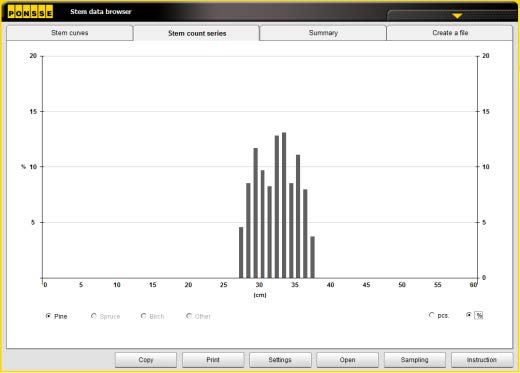Click the tallest bar in the chart
Image resolution: width=520 pixels, height=373 pixels.
tap(284, 205)
